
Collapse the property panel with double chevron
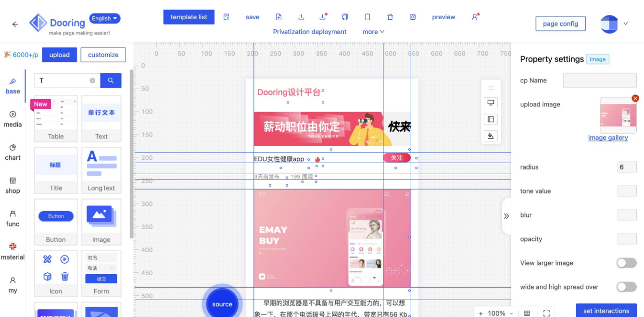[506, 216]
